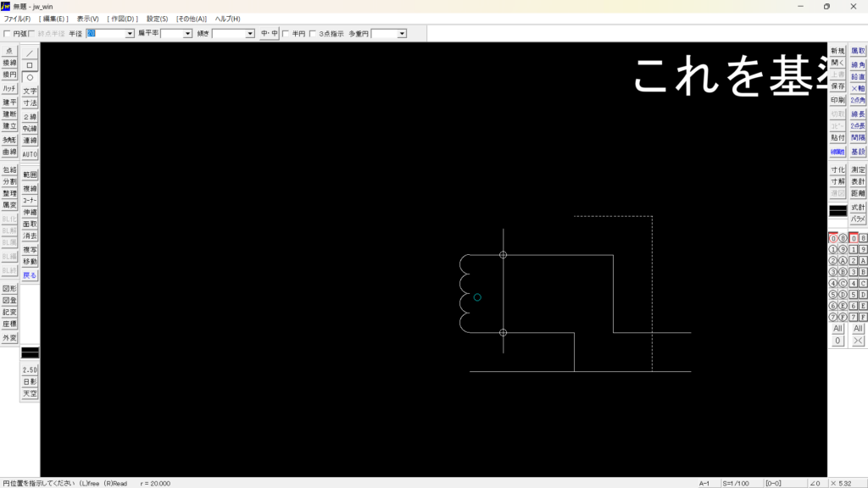Activate the 寸法 dimension tool
Screen dimensions: 868x488
[x=30, y=103]
